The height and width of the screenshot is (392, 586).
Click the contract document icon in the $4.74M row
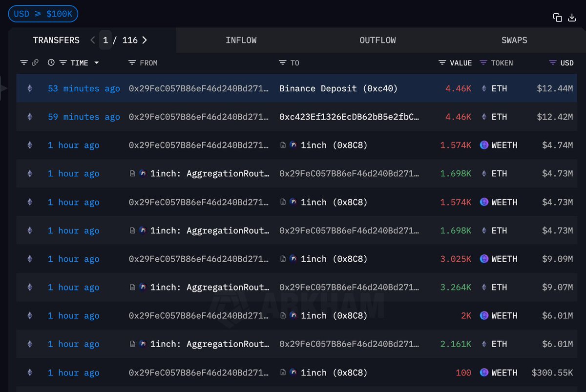pyautogui.click(x=283, y=145)
